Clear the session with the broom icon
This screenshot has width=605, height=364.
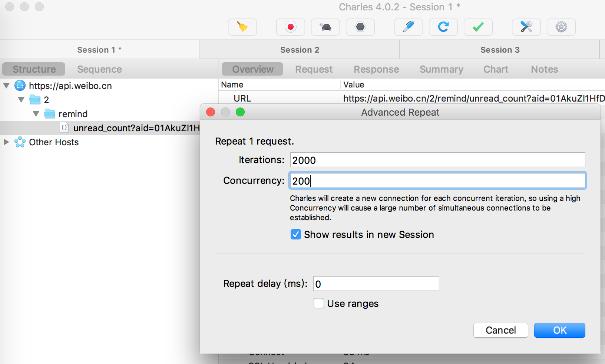click(242, 27)
